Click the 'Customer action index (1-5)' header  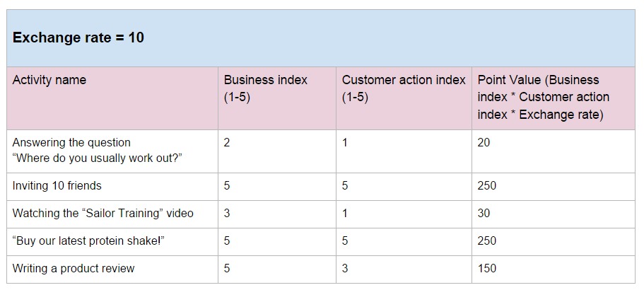tap(404, 98)
